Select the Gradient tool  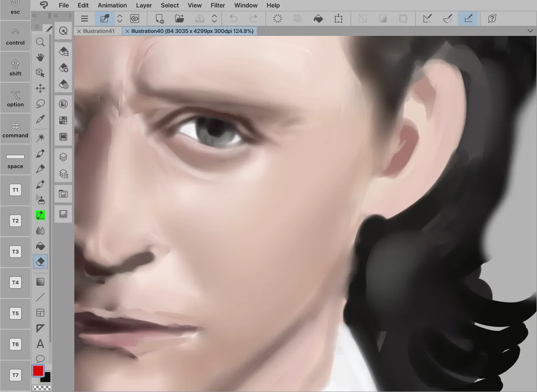40,282
